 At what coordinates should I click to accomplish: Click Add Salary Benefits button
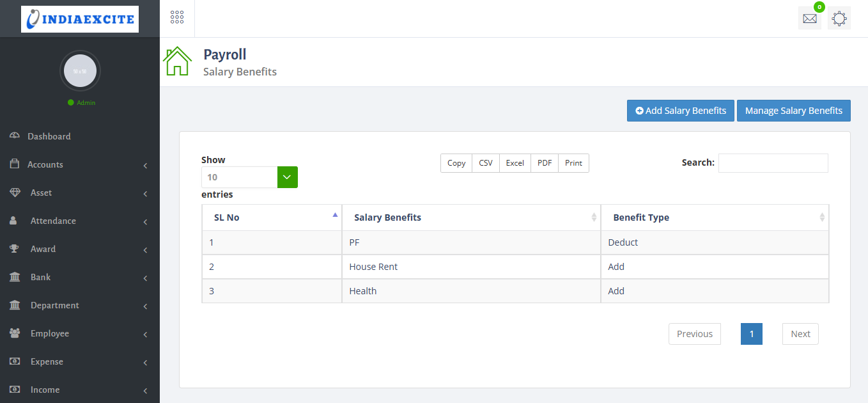680,111
